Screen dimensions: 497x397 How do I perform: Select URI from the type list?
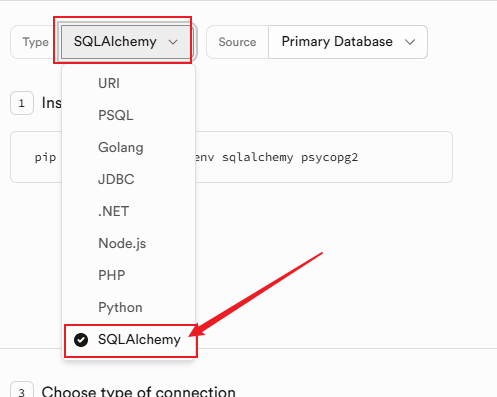pos(129,83)
